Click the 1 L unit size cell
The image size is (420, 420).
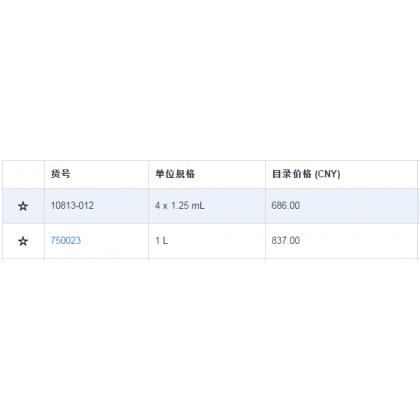[x=207, y=241]
